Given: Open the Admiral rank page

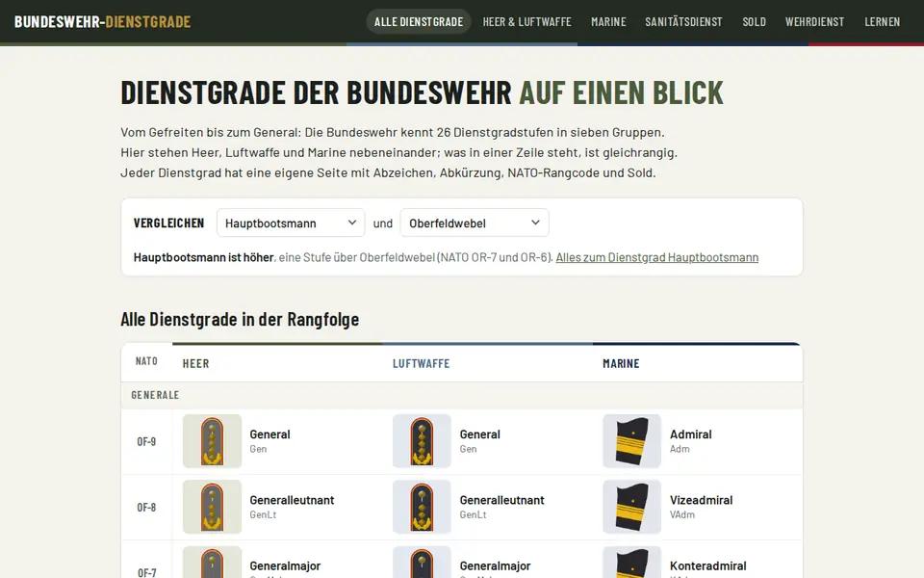Looking at the screenshot, I should (691, 434).
